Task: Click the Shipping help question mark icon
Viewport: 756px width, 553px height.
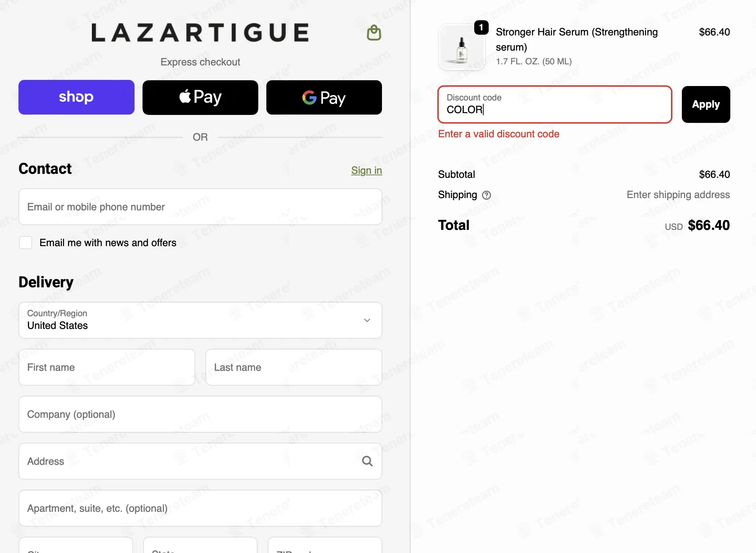Action: pyautogui.click(x=487, y=195)
